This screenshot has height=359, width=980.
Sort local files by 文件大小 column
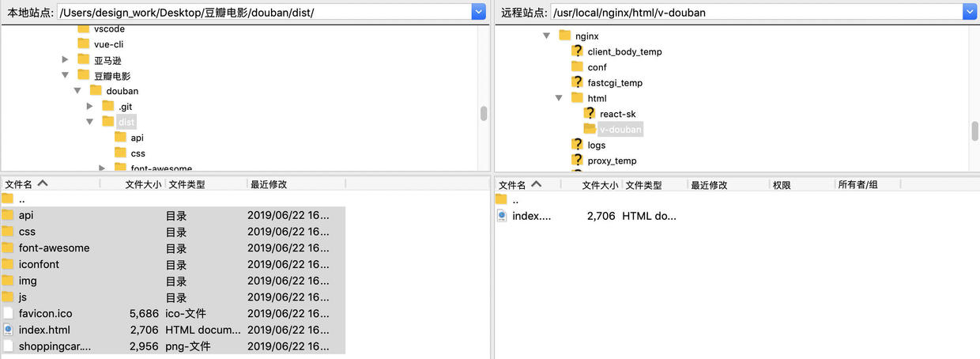(x=143, y=184)
